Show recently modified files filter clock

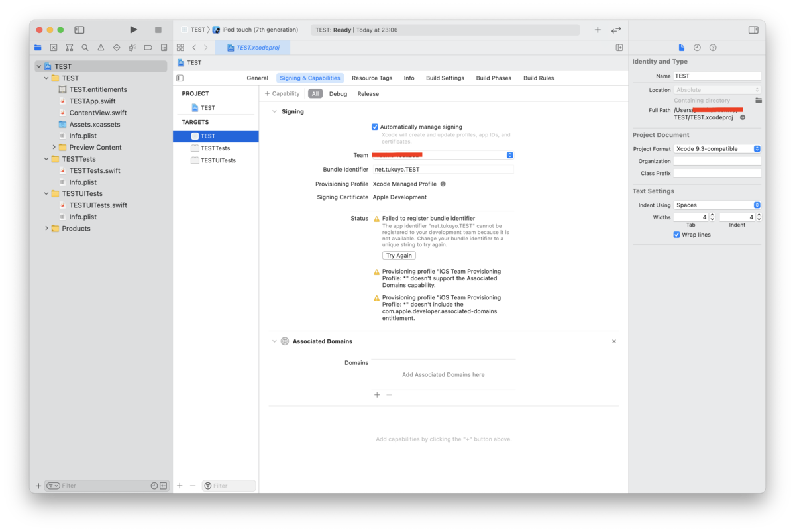point(154,486)
